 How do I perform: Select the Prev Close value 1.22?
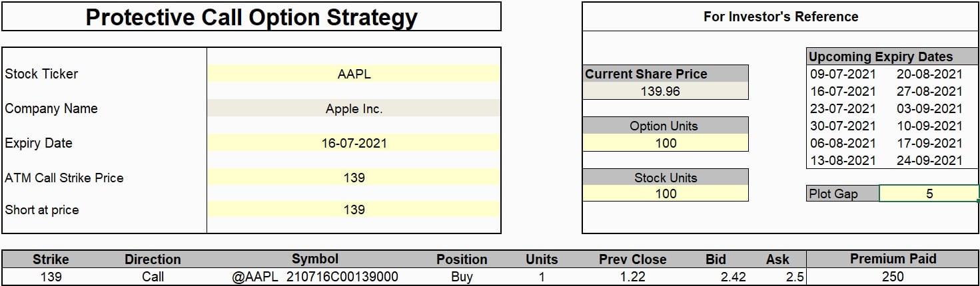coord(632,277)
